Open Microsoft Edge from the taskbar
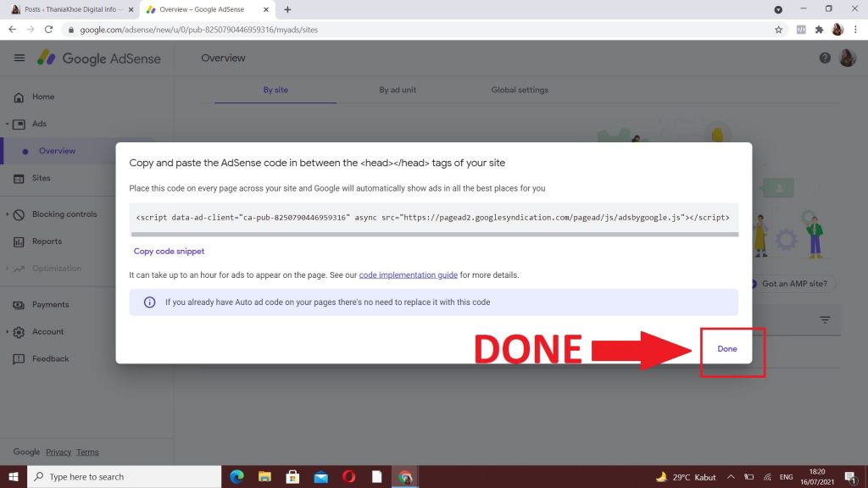The height and width of the screenshot is (488, 868). coord(237,476)
